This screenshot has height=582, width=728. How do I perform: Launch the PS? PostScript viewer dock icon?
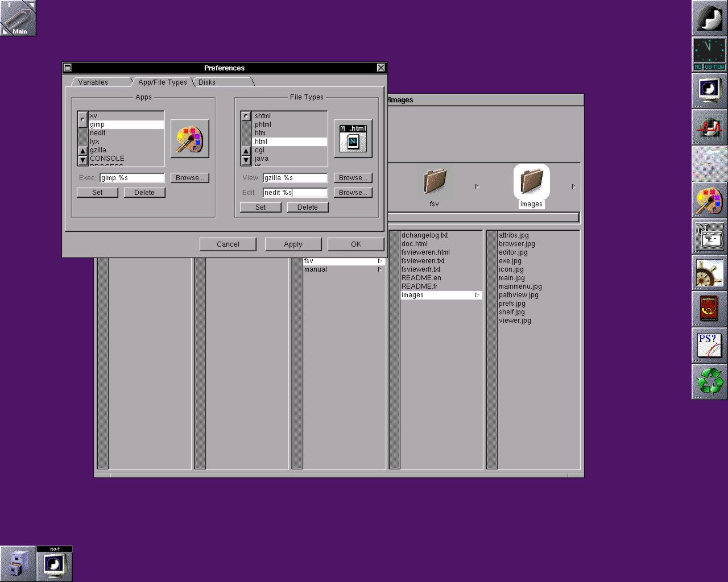pyautogui.click(x=709, y=346)
